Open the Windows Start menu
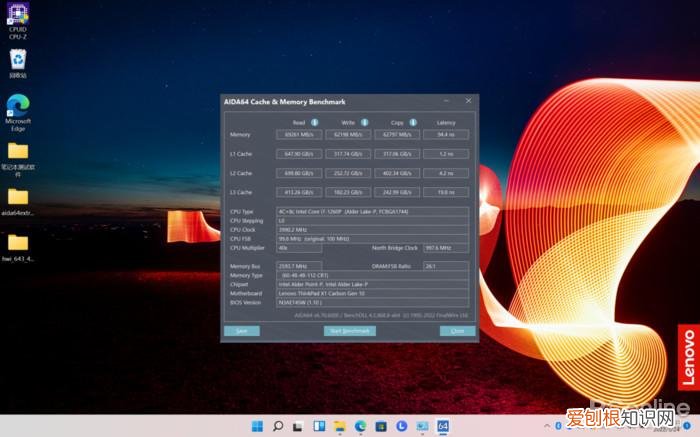 pos(258,426)
